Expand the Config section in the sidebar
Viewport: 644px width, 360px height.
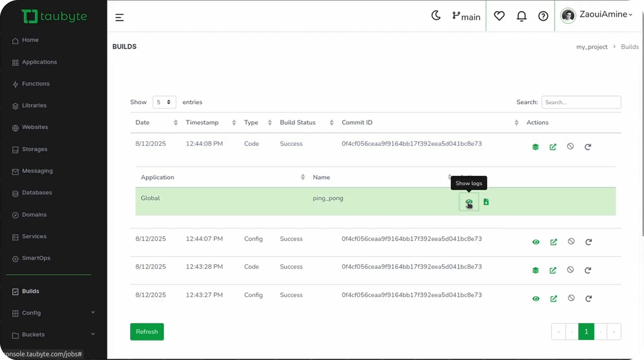click(x=93, y=312)
